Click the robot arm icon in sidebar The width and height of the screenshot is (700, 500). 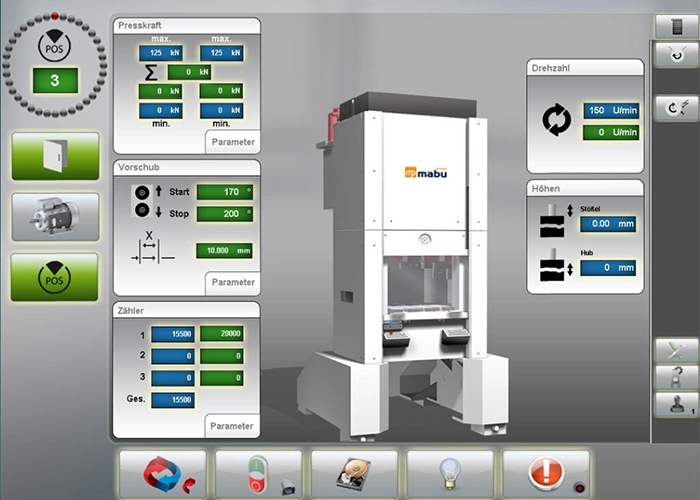pyautogui.click(x=677, y=378)
